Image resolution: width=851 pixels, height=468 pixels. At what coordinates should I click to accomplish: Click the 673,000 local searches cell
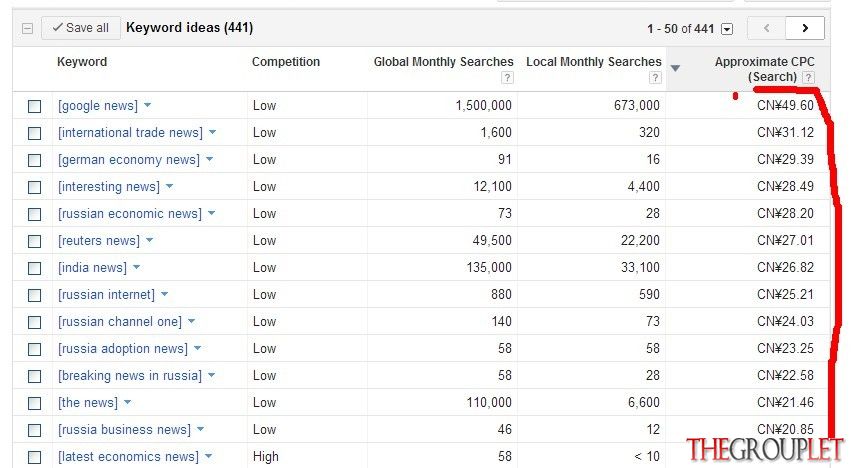(x=637, y=105)
